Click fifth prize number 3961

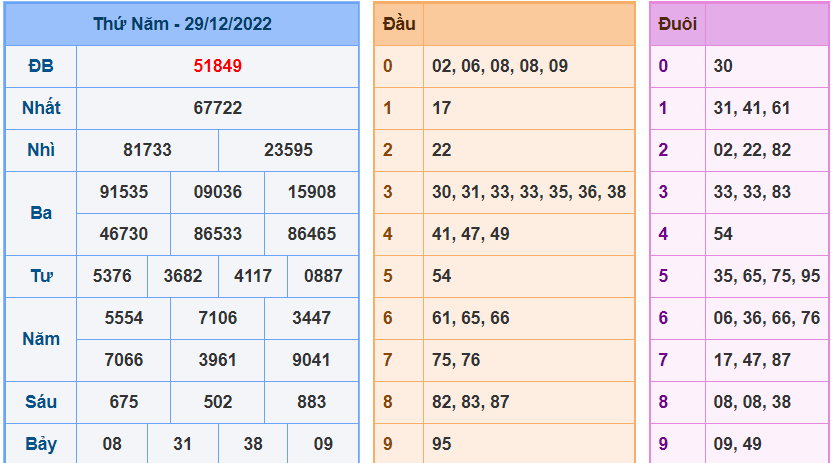tap(217, 360)
